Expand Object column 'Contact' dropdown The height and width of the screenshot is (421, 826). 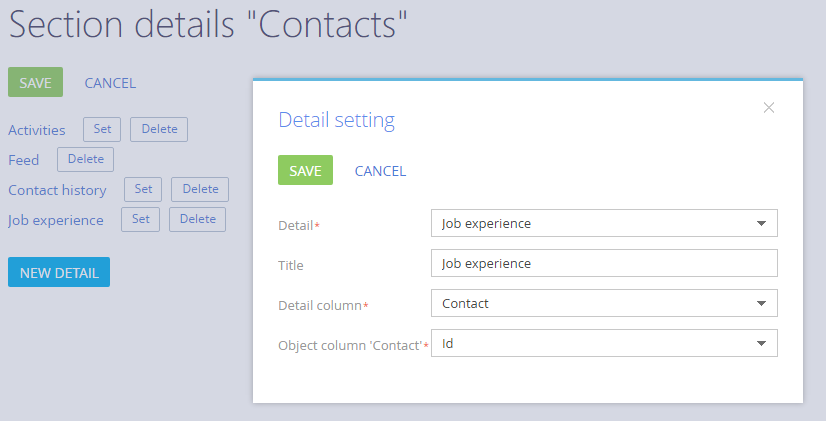pyautogui.click(x=761, y=343)
